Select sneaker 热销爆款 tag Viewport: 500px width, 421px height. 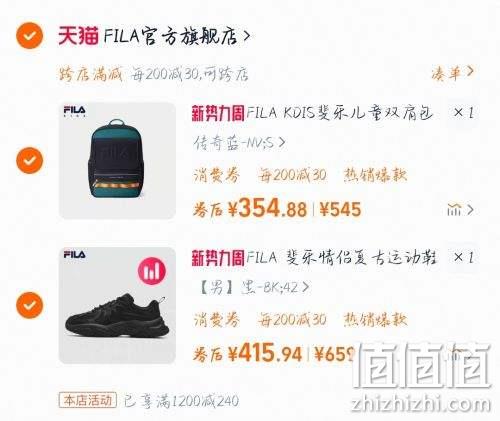tap(376, 320)
